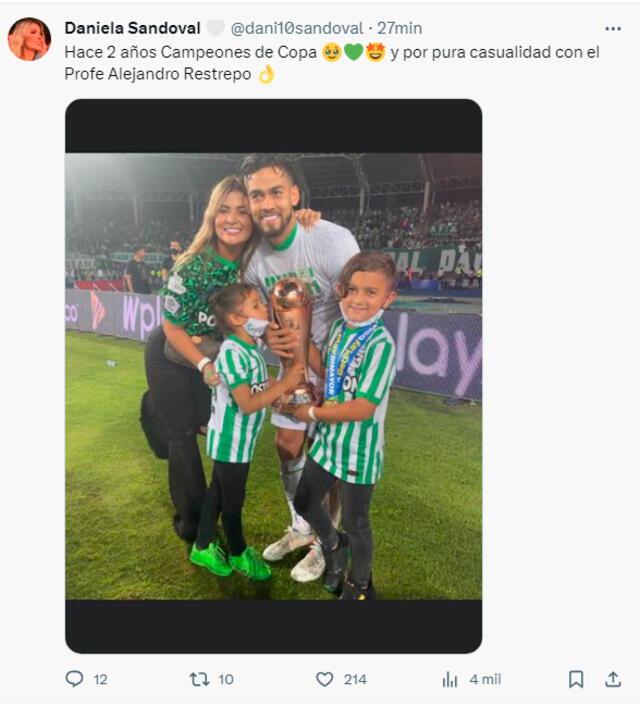Bookmark this tweet

pos(576,679)
